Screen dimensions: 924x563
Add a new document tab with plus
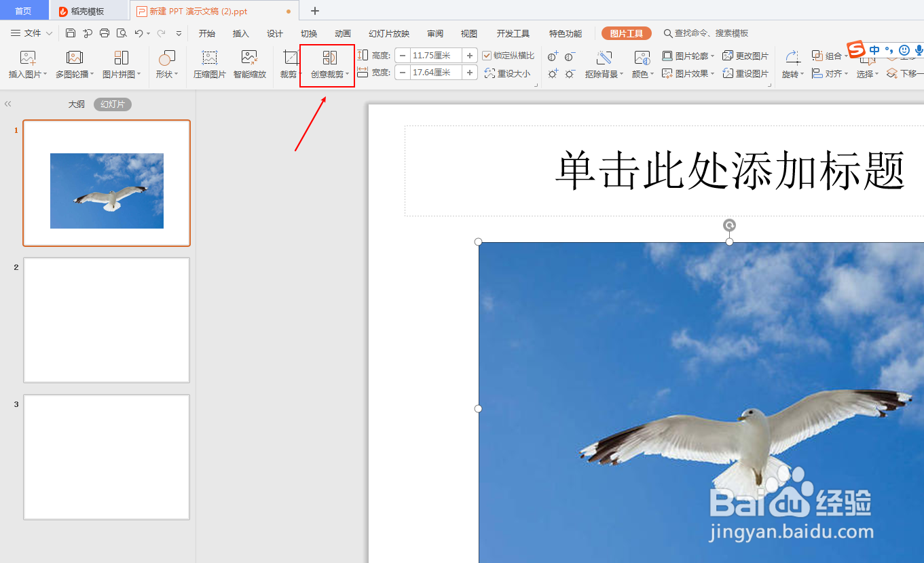tap(315, 11)
